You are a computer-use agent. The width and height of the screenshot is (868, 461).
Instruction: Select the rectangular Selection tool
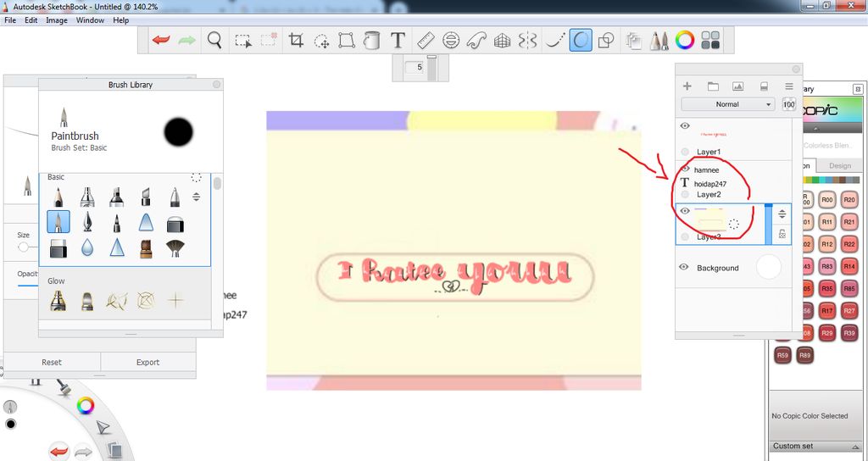242,41
